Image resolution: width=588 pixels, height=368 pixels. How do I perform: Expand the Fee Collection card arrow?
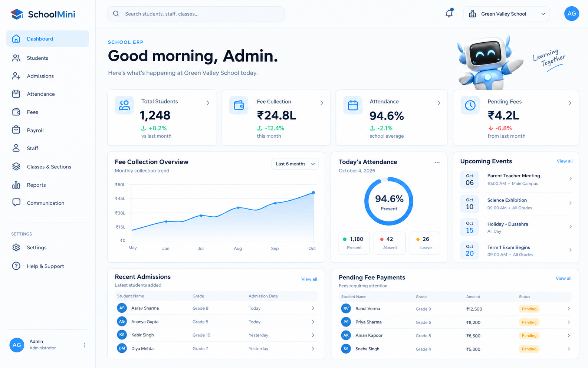pos(322,103)
